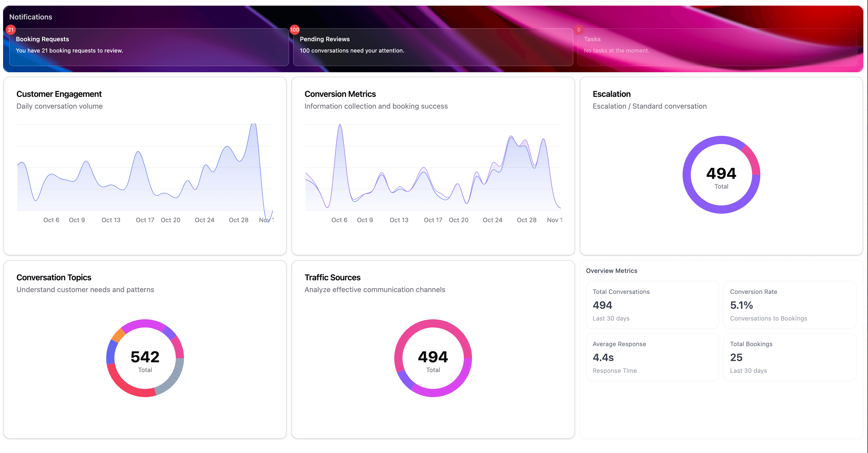Image resolution: width=868 pixels, height=453 pixels.
Task: Select the Tasks notification card
Action: 717,47
